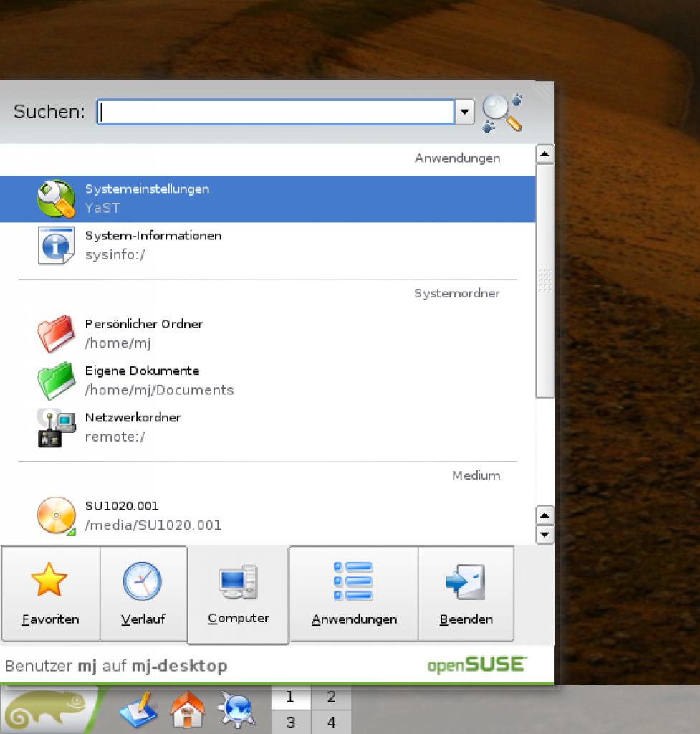The height and width of the screenshot is (734, 700).
Task: Switch to the Verlauf tab
Action: 143,594
